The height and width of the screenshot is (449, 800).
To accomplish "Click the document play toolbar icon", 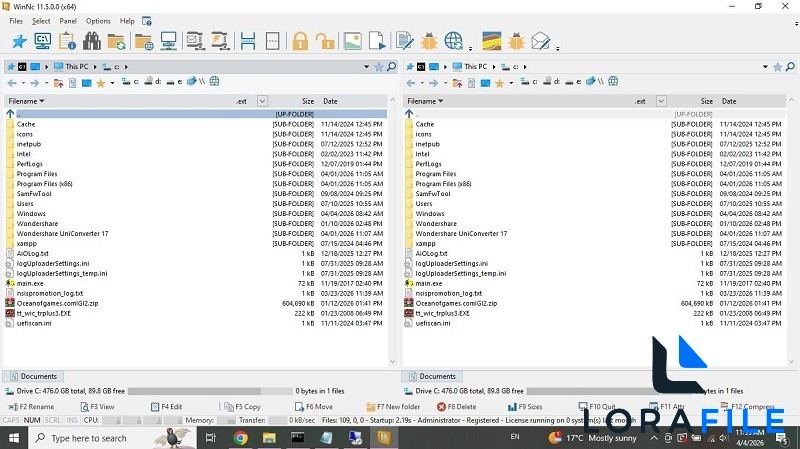I will coord(377,41).
